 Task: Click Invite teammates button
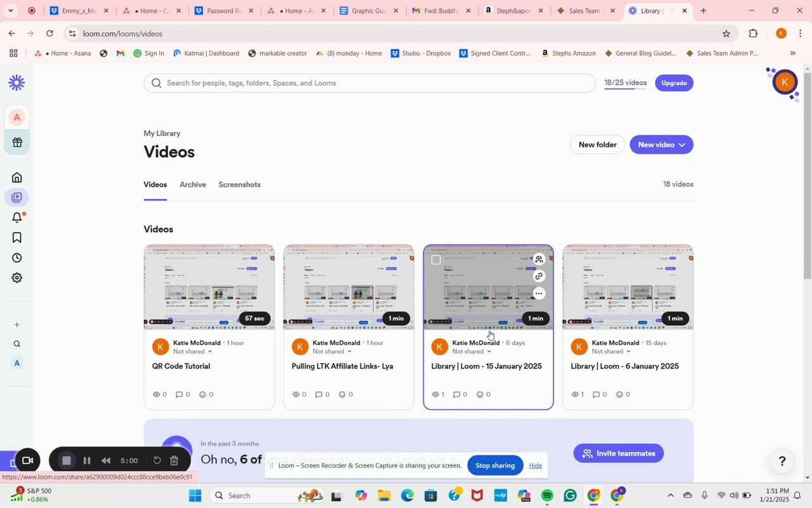(619, 453)
